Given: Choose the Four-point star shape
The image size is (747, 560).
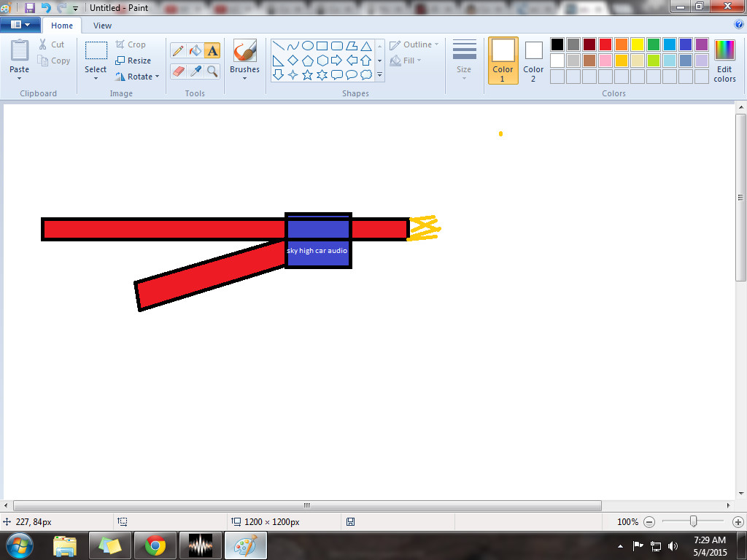Looking at the screenshot, I should coord(293,75).
